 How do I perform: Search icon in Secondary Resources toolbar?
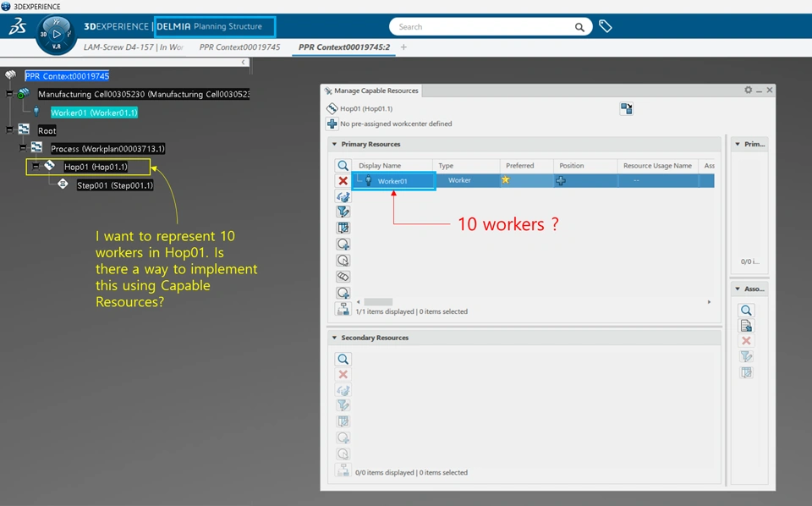[x=343, y=359]
